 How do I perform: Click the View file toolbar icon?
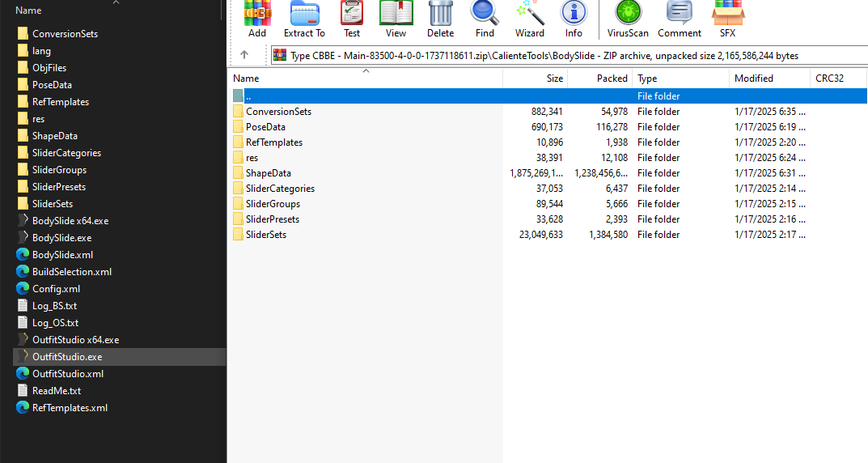click(x=396, y=13)
